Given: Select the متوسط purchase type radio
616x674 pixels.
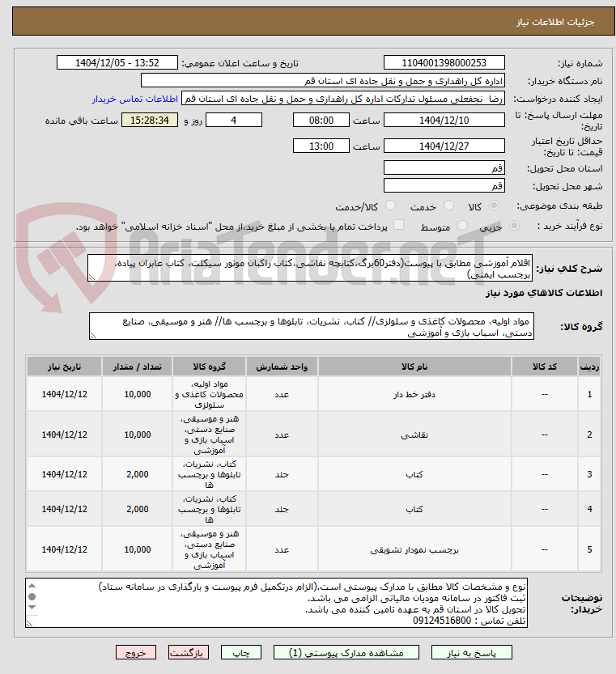Looking at the screenshot, I should pyautogui.click(x=462, y=226).
